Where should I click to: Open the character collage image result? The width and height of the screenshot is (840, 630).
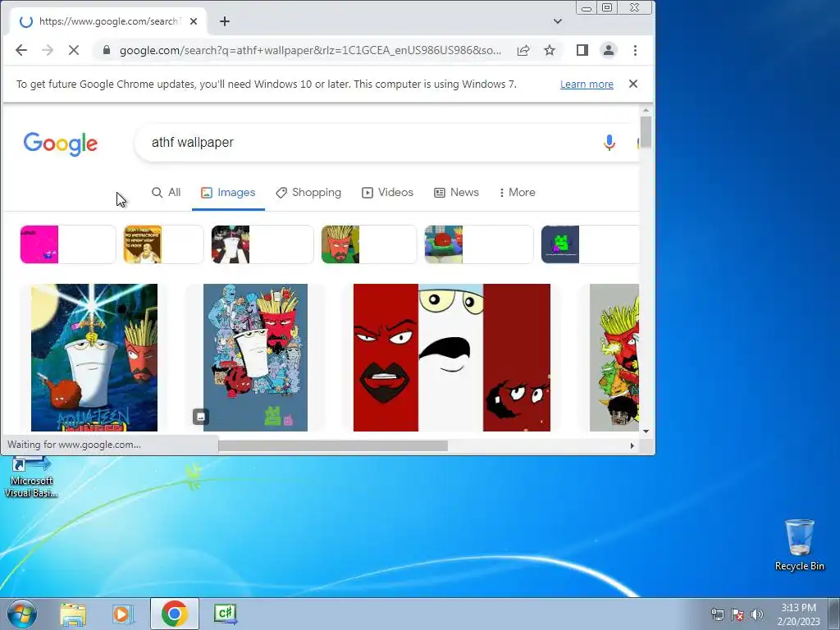point(256,358)
